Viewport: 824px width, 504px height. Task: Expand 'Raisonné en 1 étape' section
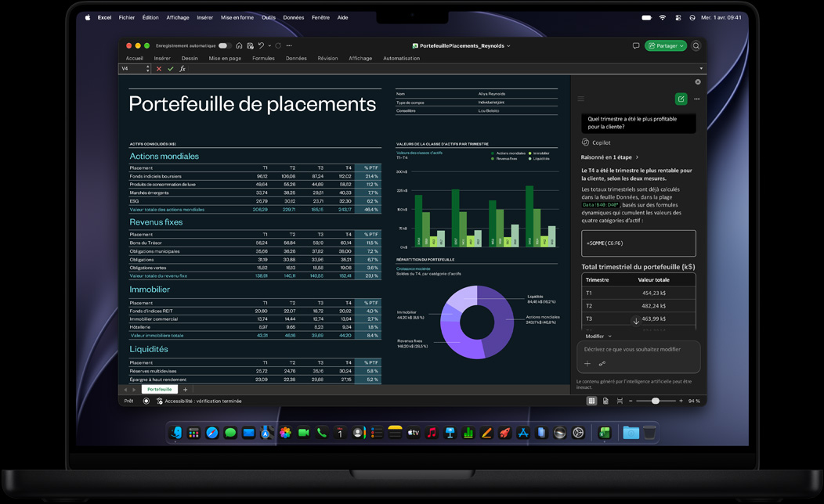(609, 157)
